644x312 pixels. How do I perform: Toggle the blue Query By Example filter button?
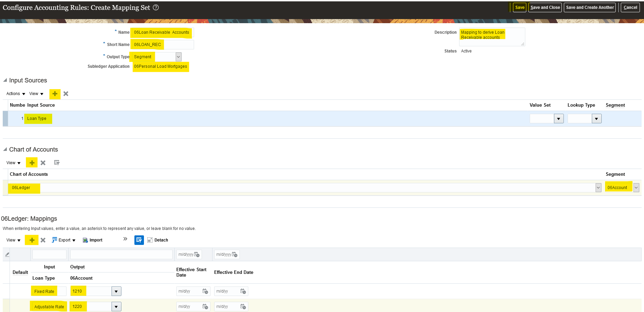(x=139, y=240)
